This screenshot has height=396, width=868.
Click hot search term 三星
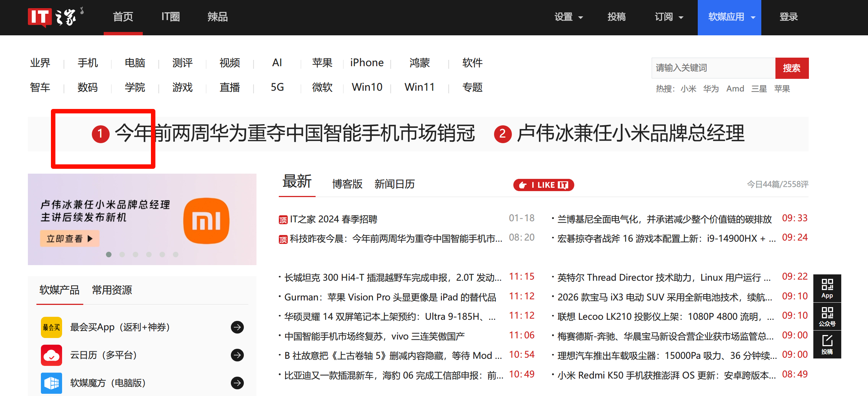click(x=759, y=89)
